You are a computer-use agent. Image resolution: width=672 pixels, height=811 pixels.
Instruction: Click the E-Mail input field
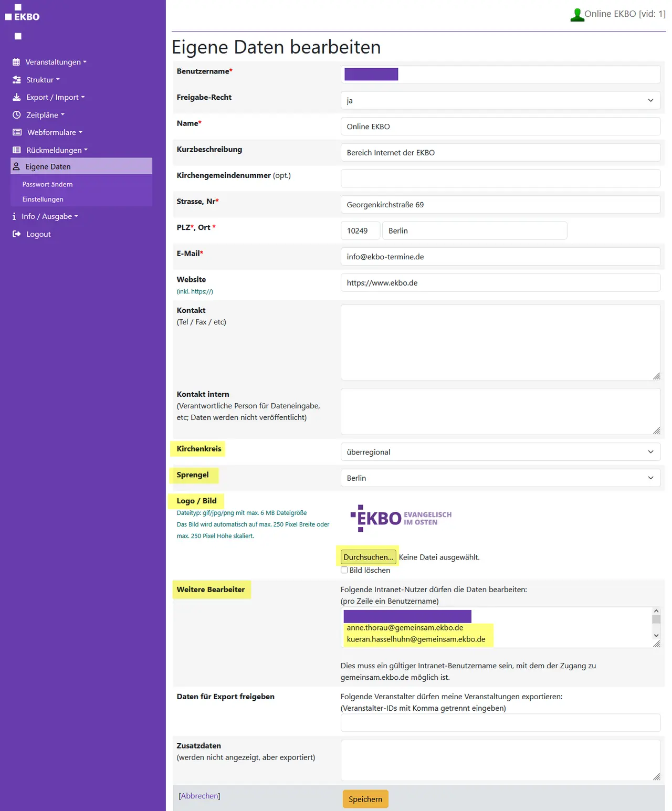[x=500, y=257]
